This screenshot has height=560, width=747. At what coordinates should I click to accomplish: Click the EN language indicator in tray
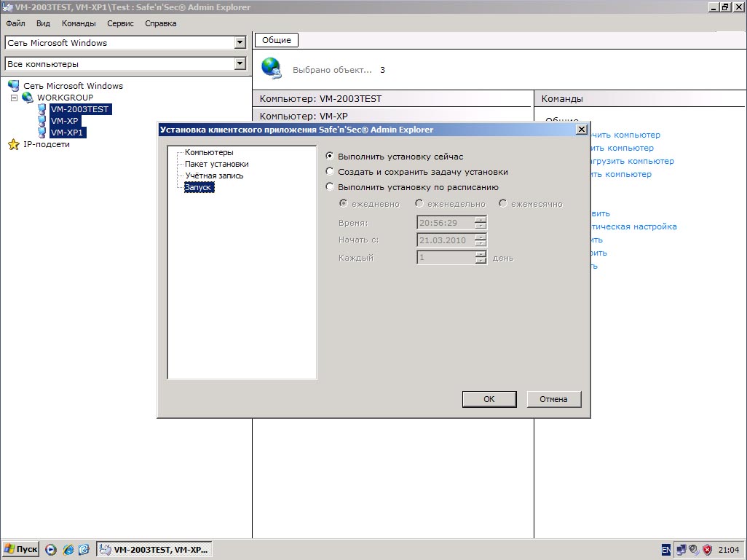pos(666,550)
